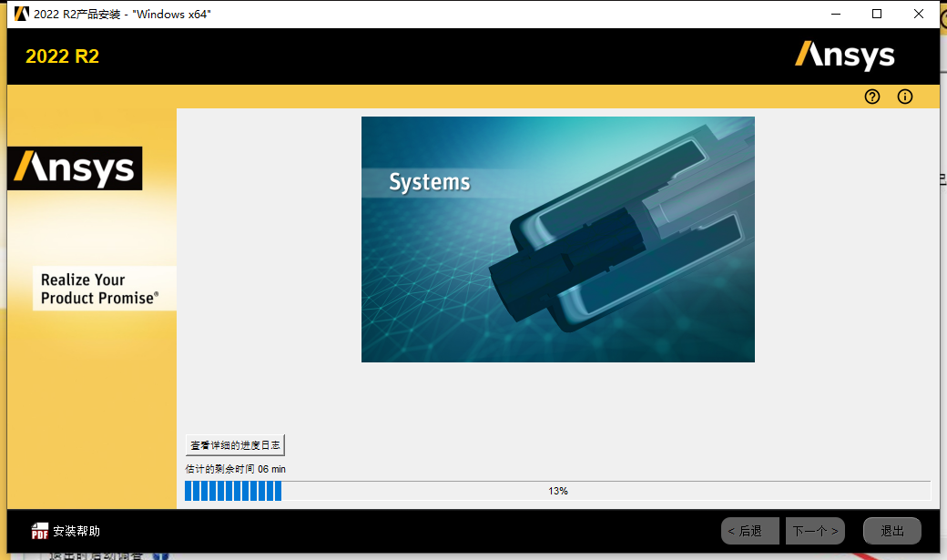947x560 pixels.
Task: Open the Help question mark icon
Action: point(871,97)
